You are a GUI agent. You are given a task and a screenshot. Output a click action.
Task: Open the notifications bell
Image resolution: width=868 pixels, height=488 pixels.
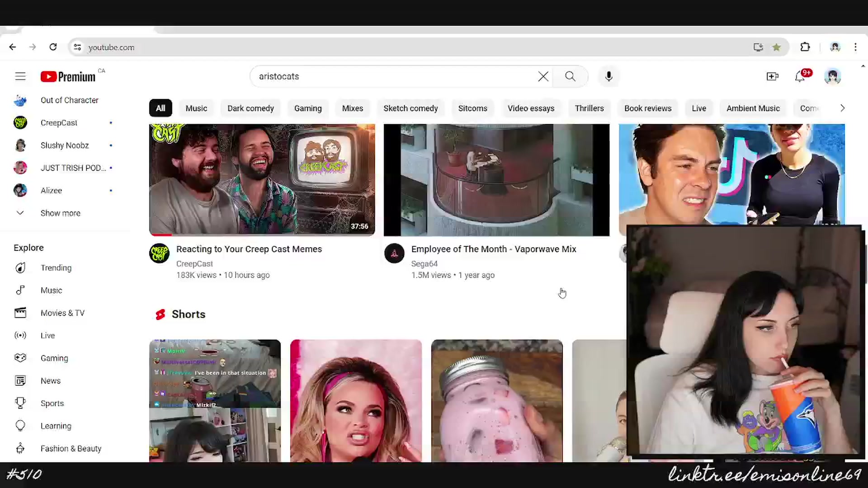tap(800, 76)
